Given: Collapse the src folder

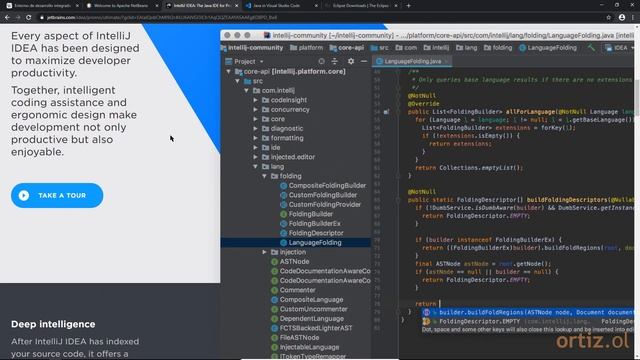Looking at the screenshot, I should point(238,81).
